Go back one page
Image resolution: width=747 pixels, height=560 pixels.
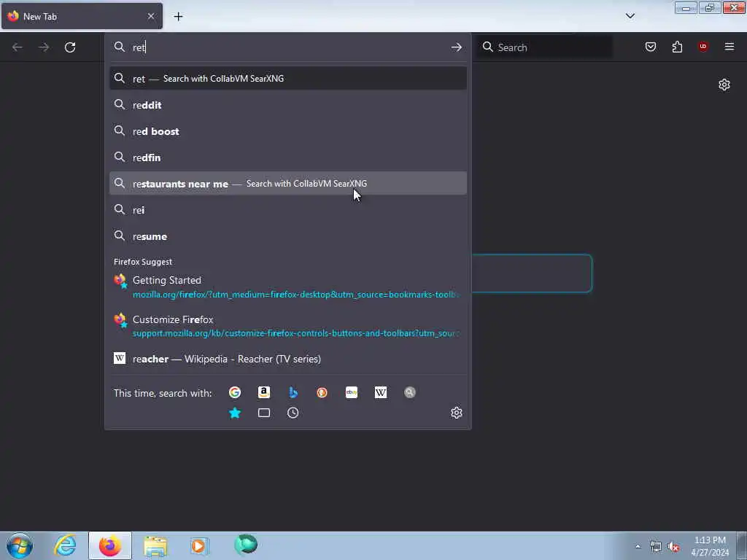(18, 47)
